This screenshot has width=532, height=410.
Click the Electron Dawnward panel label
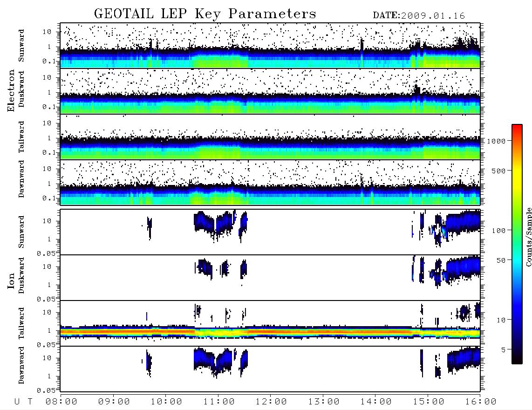[21, 179]
